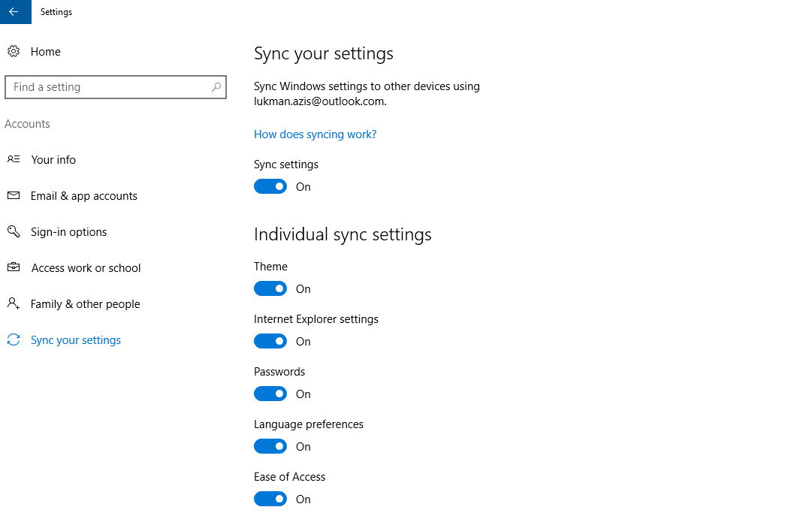Click the Email & app accounts envelope icon

coord(14,196)
